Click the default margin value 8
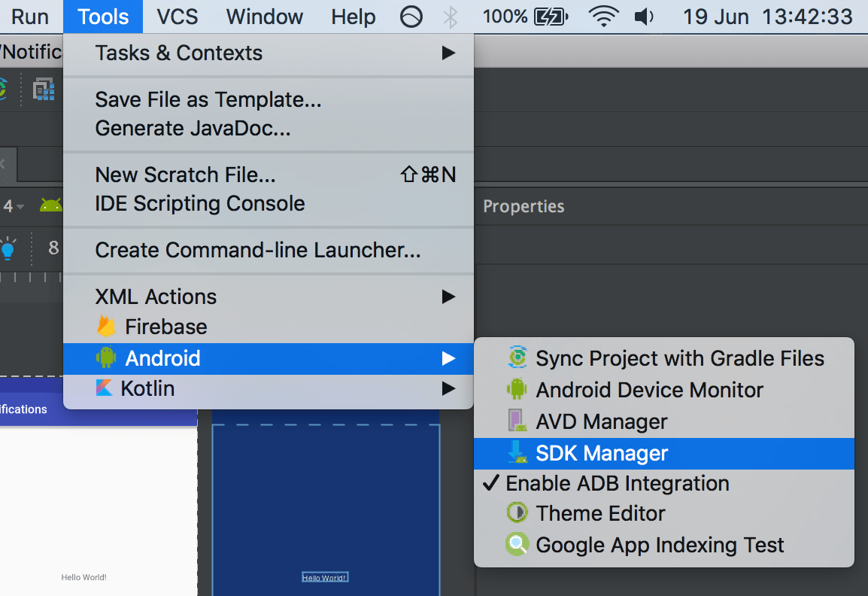 53,248
